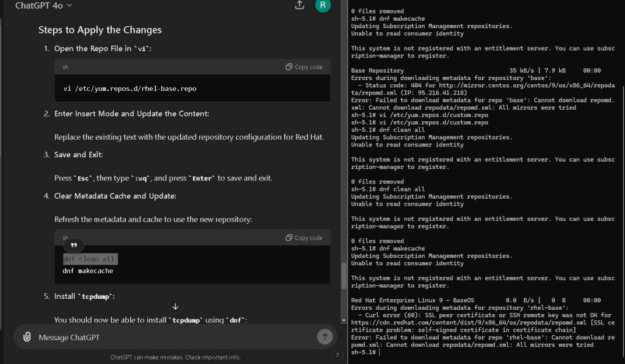This screenshot has height=364, width=625.
Task: Copy code of the dnf clean all block
Action: (304, 238)
